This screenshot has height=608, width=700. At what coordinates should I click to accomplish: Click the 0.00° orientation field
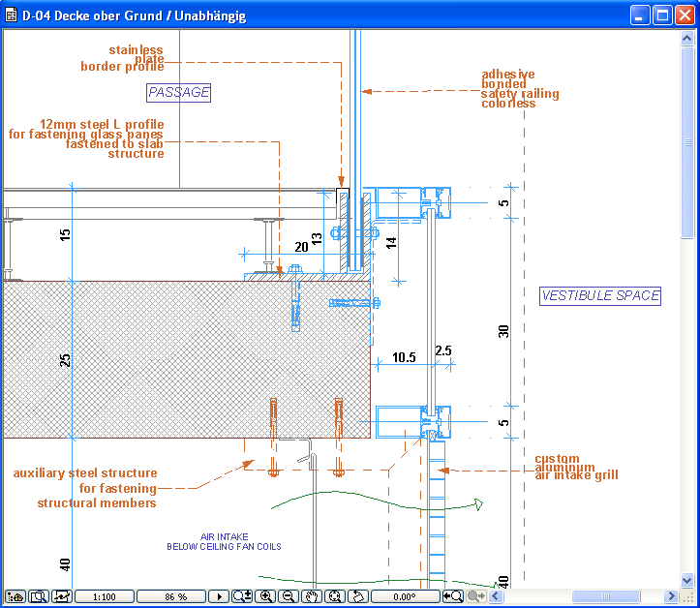[x=406, y=596]
